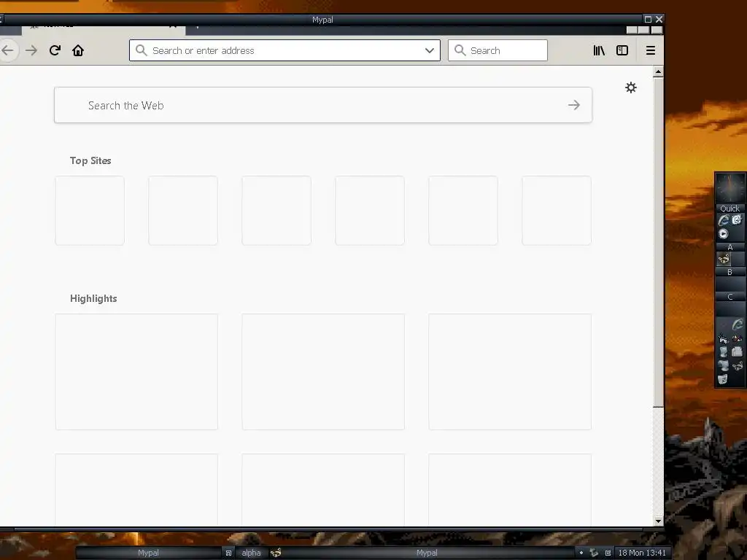Go back to the previous page
This screenshot has height=560, width=747.
[x=7, y=50]
